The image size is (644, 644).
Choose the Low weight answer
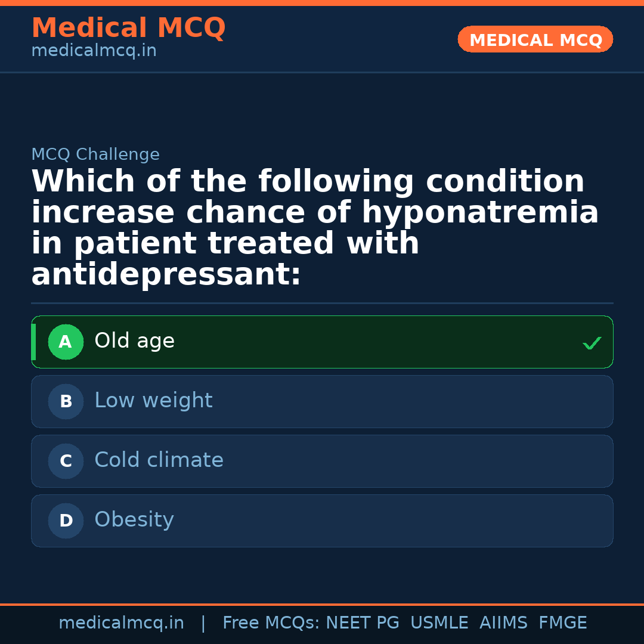click(x=153, y=401)
